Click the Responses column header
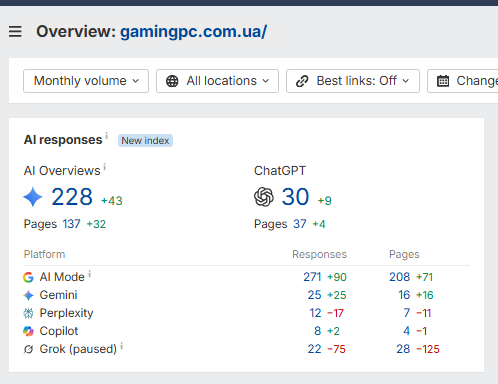 click(319, 254)
